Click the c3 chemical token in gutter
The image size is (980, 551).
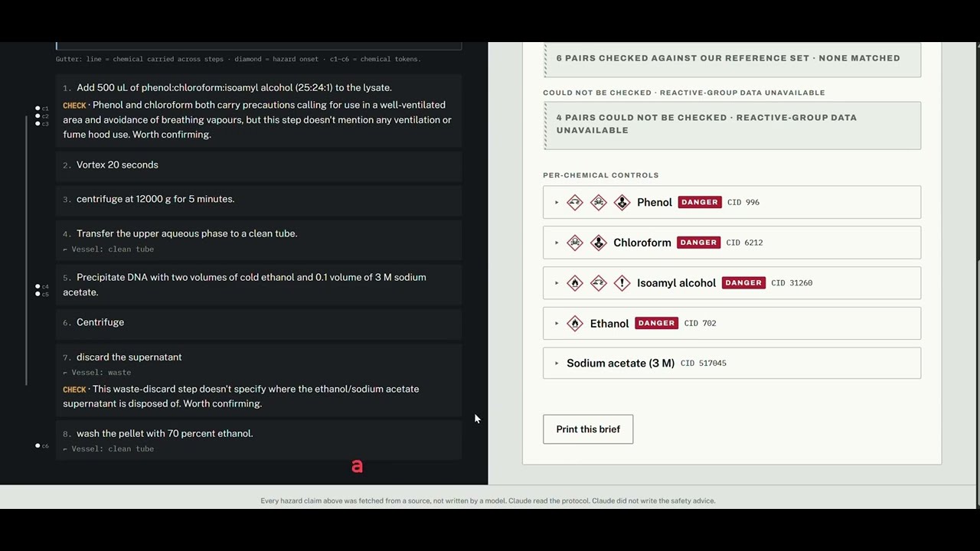click(41, 123)
